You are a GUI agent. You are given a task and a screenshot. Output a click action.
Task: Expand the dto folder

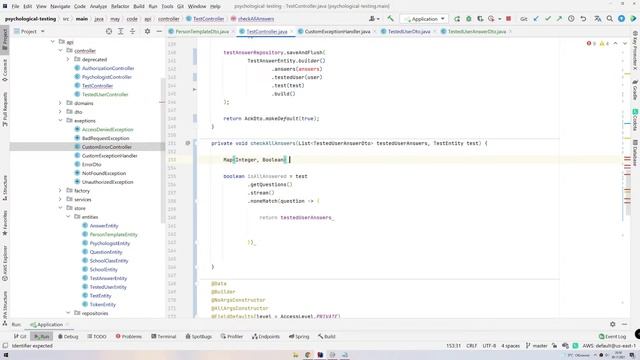[60, 112]
